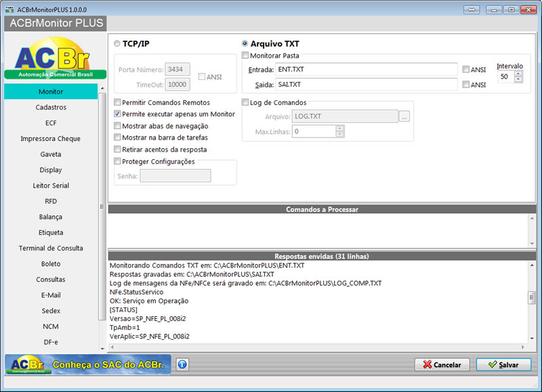This screenshot has width=542, height=392.
Task: Increase Max.Linhas with up arrow
Action: click(340, 129)
